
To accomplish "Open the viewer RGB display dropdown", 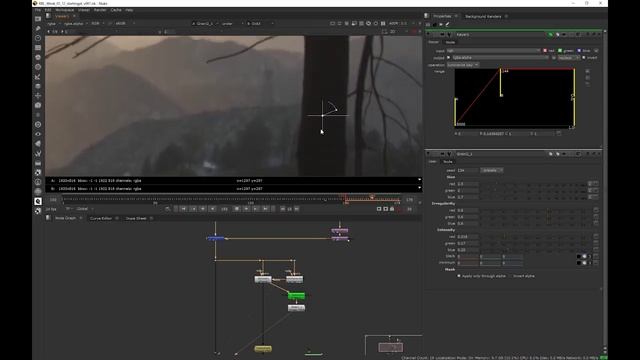I will point(97,23).
